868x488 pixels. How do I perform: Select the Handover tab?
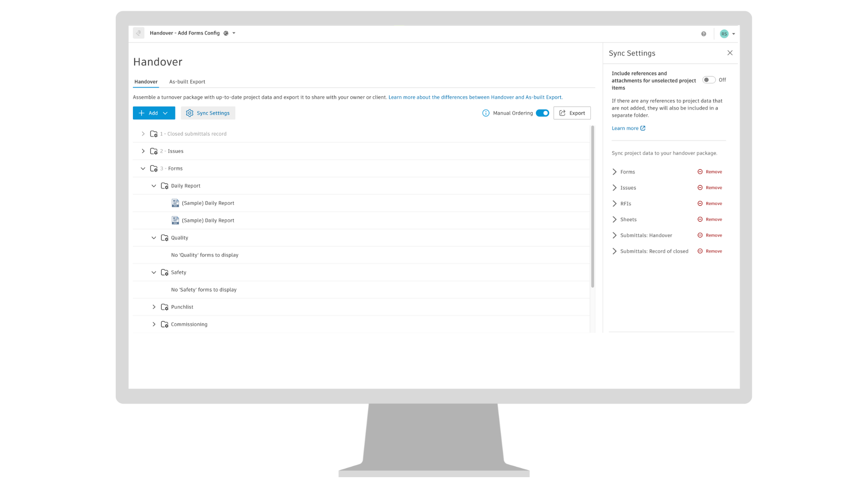tap(146, 82)
